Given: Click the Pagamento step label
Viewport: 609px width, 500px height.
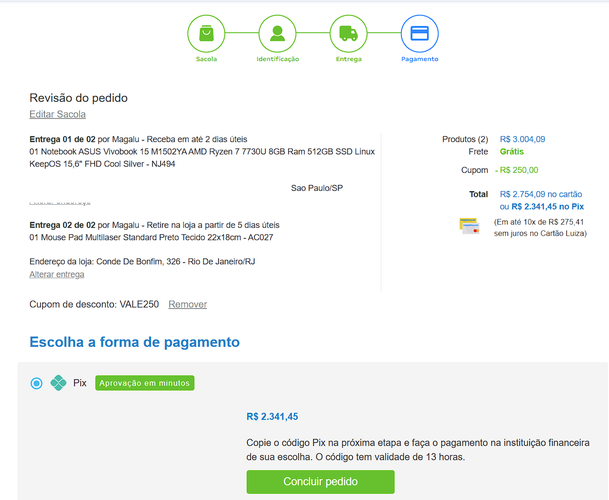Looking at the screenshot, I should click(419, 60).
